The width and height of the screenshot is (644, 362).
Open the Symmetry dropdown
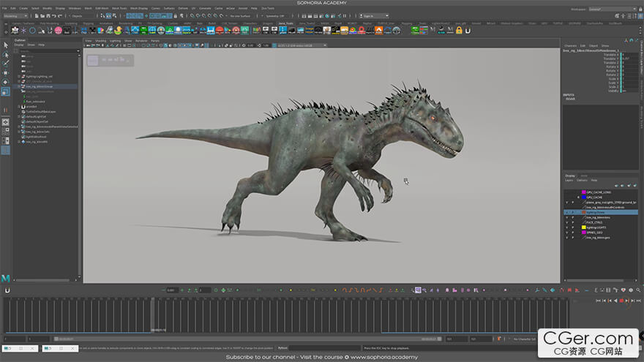point(277,16)
